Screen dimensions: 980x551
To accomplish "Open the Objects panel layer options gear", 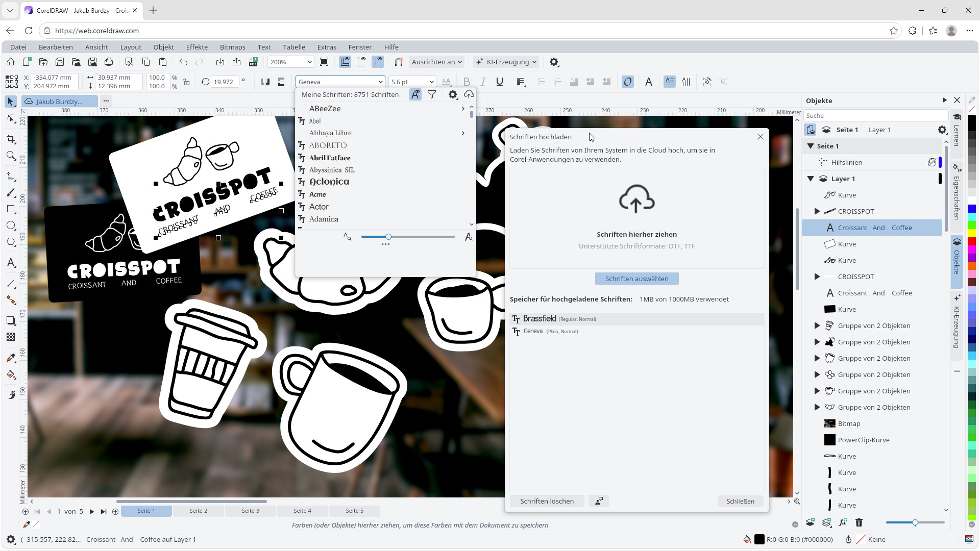I will click(942, 130).
